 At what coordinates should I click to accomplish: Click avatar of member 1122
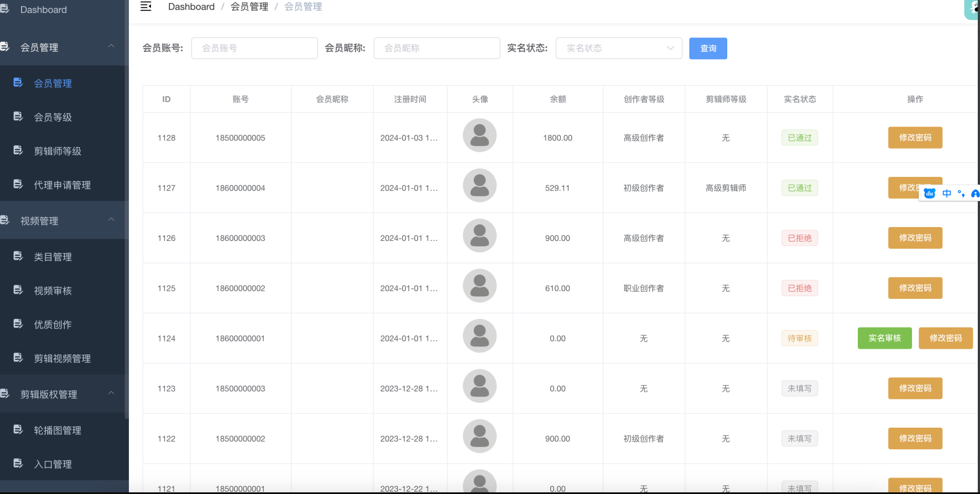(x=479, y=436)
